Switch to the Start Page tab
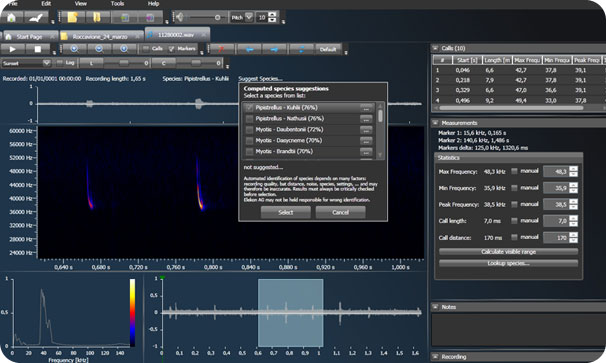This screenshot has width=606, height=363. pos(29,37)
